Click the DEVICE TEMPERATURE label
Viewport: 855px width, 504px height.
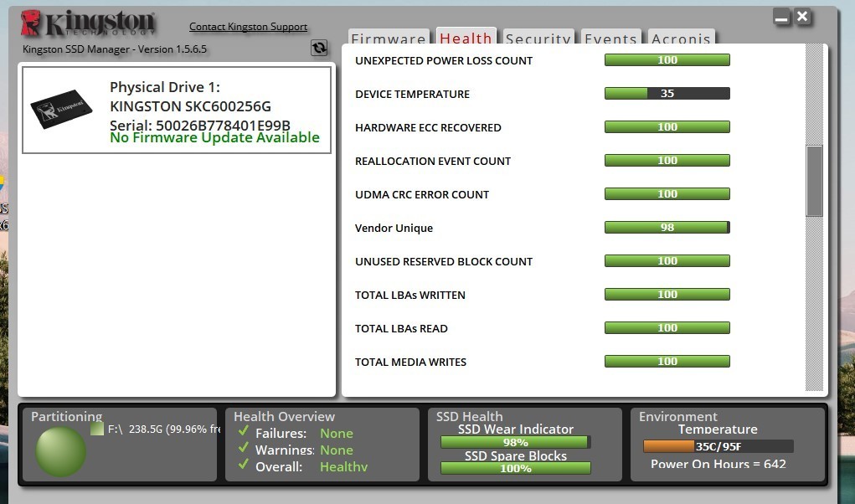[412, 95]
